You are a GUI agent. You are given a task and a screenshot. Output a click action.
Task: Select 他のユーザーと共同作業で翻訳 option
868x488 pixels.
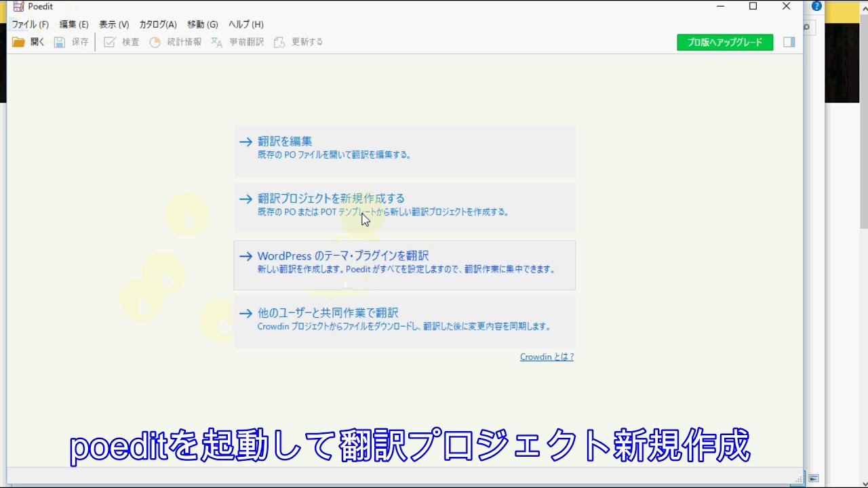coord(405,322)
